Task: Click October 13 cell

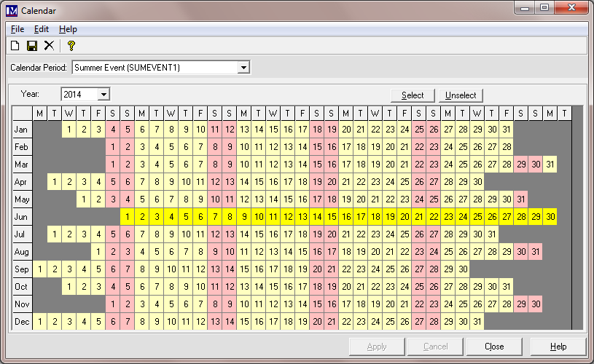Action: tap(244, 286)
